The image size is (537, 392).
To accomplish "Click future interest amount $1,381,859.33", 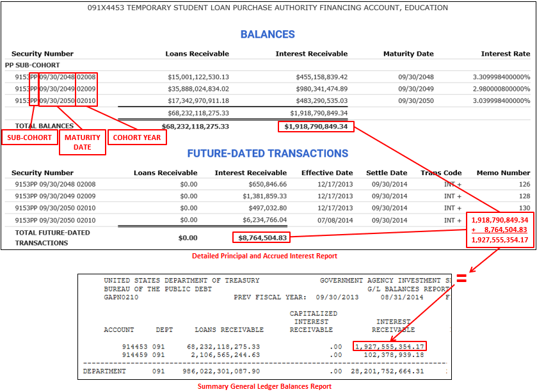I will 265,196.
